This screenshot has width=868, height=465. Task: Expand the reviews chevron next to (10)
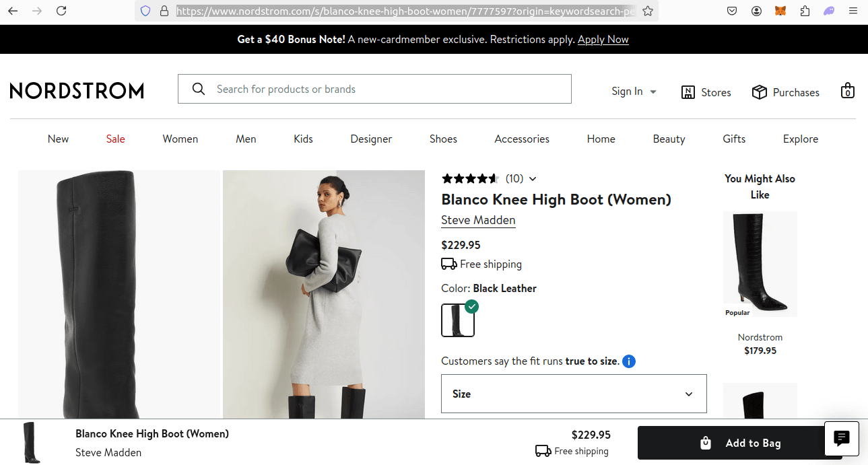click(533, 179)
